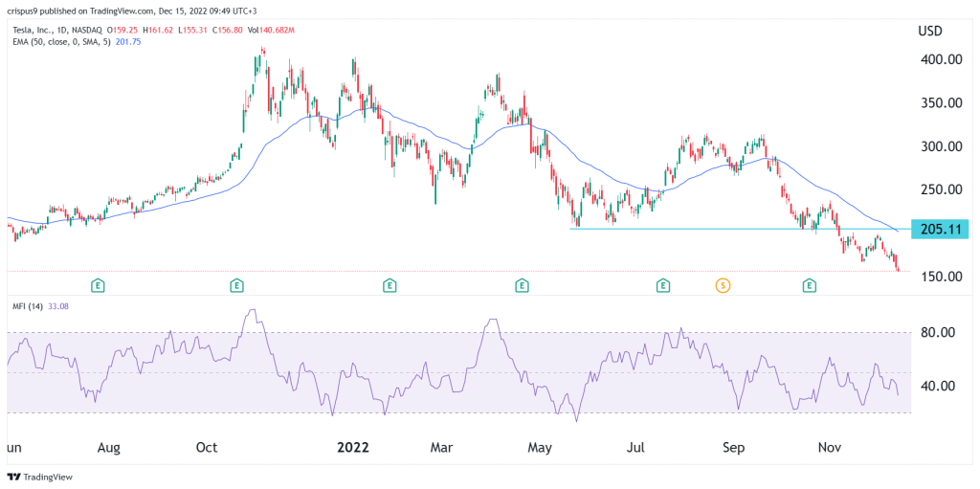980x489 pixels.
Task: Click the May label on the time axis
Action: coord(541,448)
